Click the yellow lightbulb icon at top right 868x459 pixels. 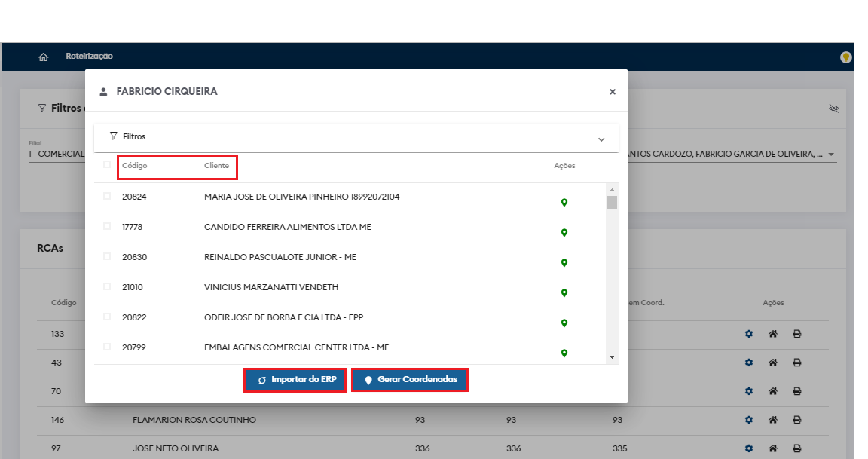[845, 57]
